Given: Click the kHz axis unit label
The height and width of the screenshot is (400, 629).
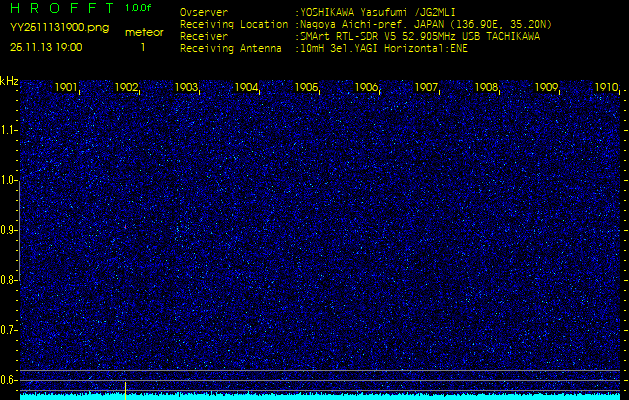Looking at the screenshot, I should click(9, 80).
